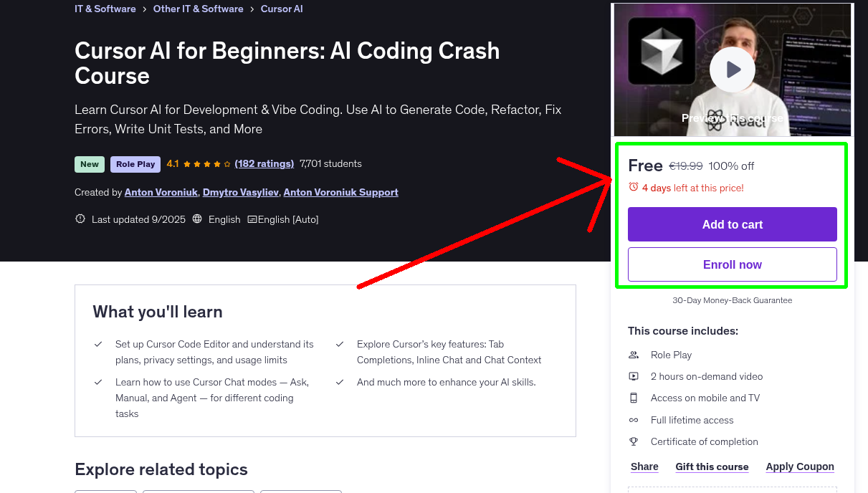Click the New badge
The height and width of the screenshot is (493, 868).
pos(90,164)
